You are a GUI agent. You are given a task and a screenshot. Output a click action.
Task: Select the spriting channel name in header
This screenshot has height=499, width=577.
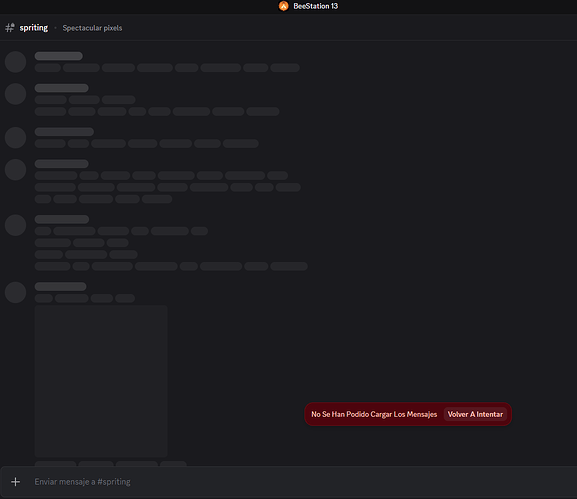tap(33, 28)
